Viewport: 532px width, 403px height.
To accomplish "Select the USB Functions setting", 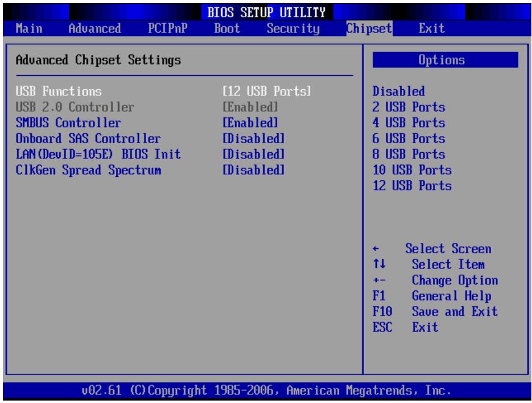I will pyautogui.click(x=59, y=91).
